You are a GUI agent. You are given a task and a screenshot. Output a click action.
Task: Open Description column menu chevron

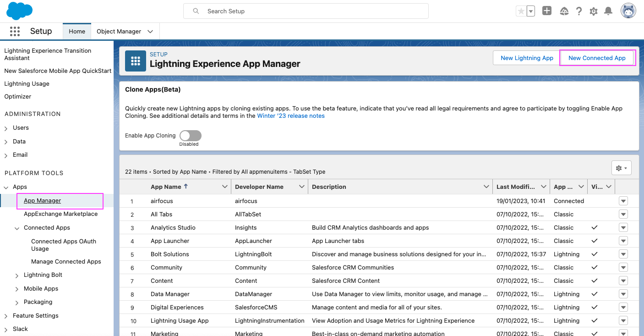[x=486, y=187]
